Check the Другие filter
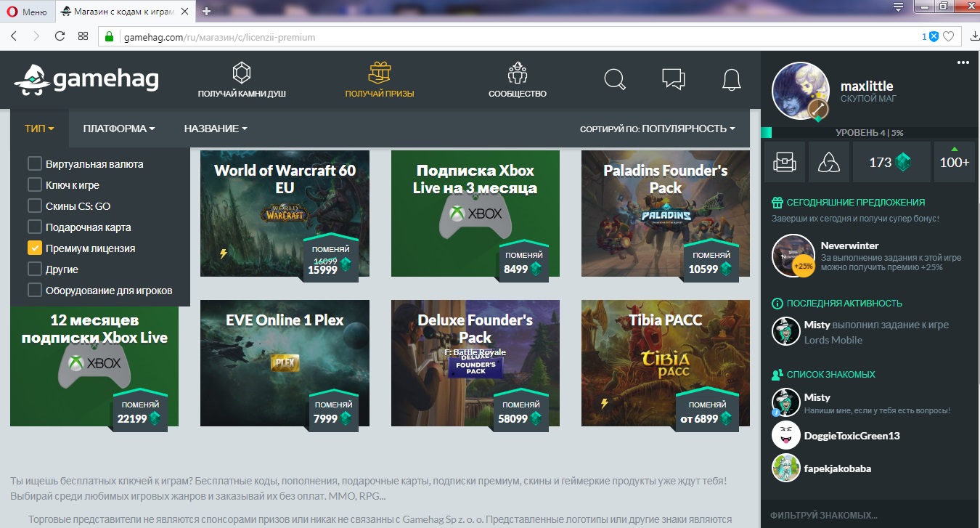 click(x=34, y=269)
